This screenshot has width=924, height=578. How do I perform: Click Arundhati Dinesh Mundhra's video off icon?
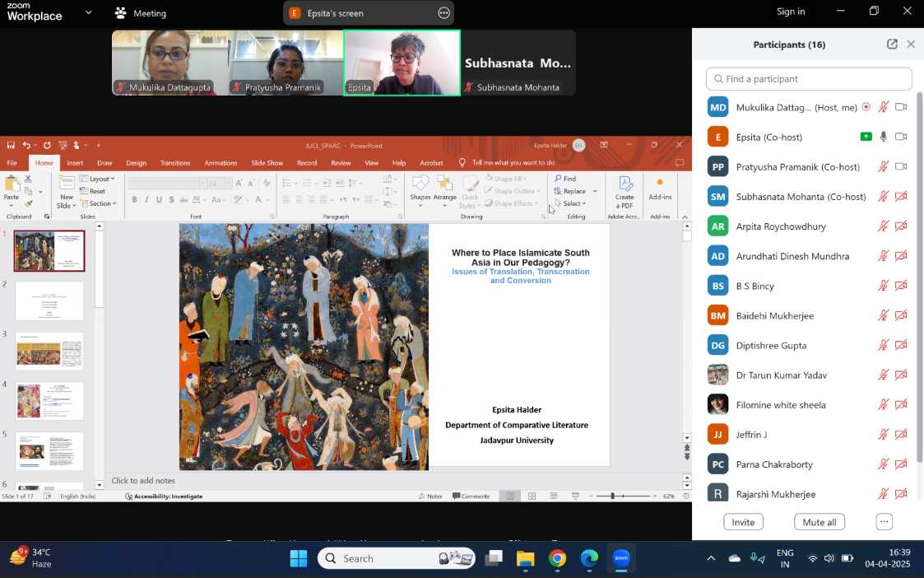pos(901,256)
